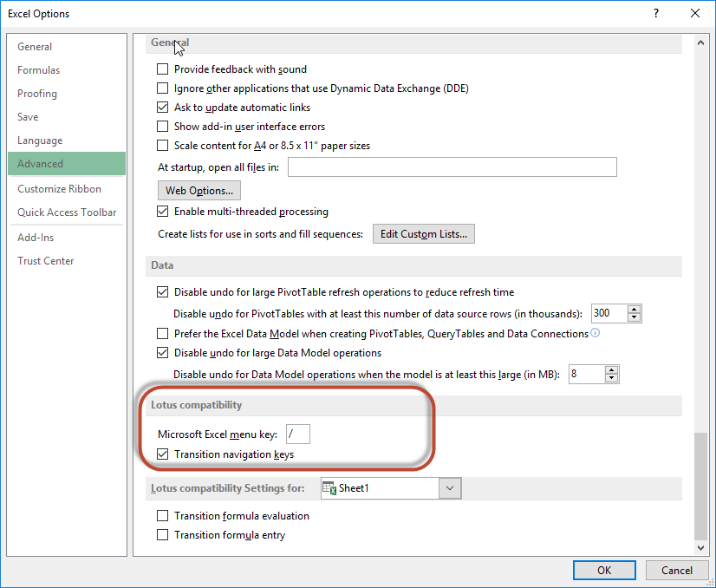Viewport: 716px width, 588px height.
Task: Go to Save options
Action: pyautogui.click(x=67, y=117)
